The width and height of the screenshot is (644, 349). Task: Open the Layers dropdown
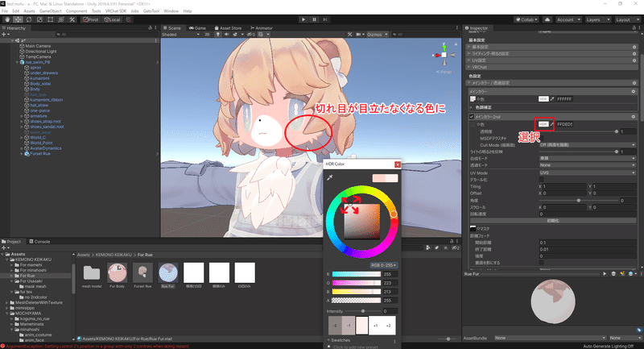point(597,19)
